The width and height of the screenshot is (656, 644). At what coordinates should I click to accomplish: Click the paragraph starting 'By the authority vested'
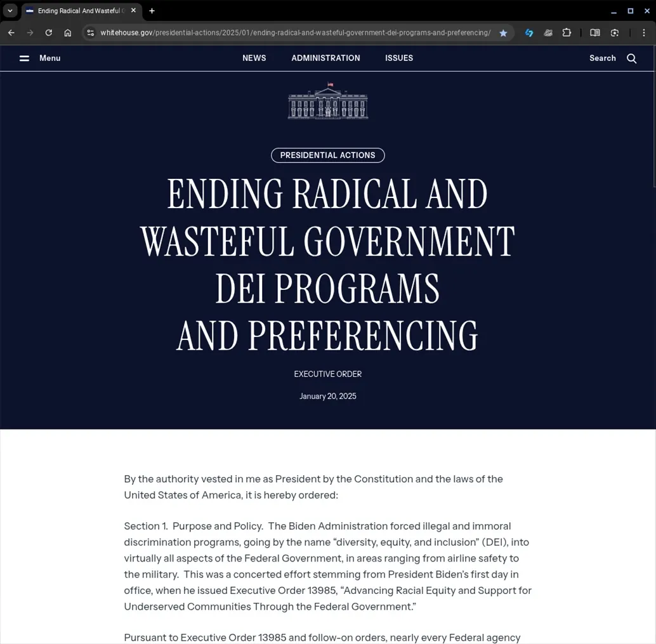[x=313, y=487]
